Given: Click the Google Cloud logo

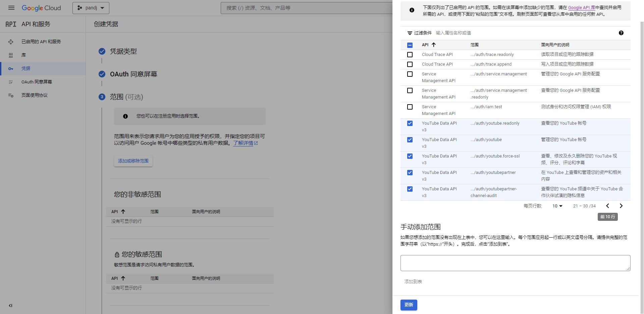Looking at the screenshot, I should 41,8.
